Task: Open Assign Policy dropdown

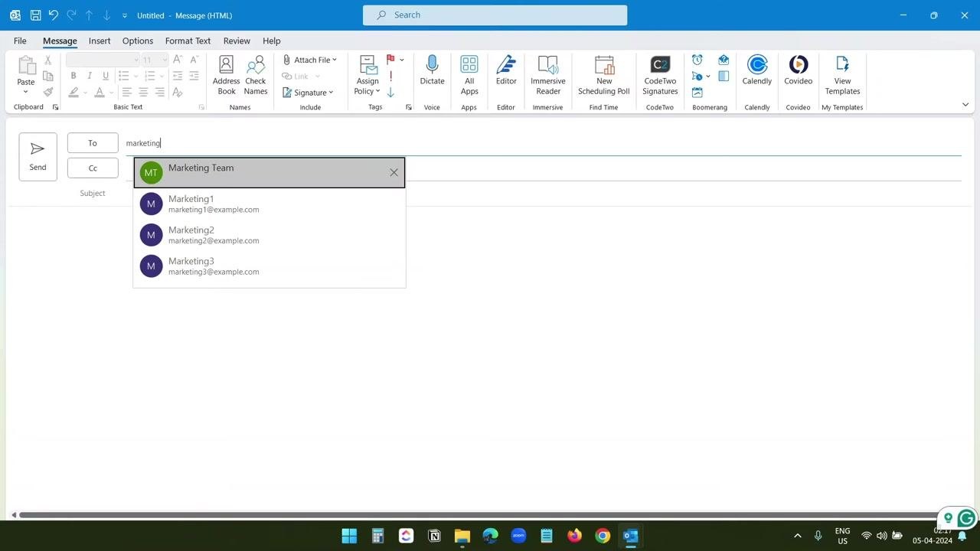Action: pos(367,75)
